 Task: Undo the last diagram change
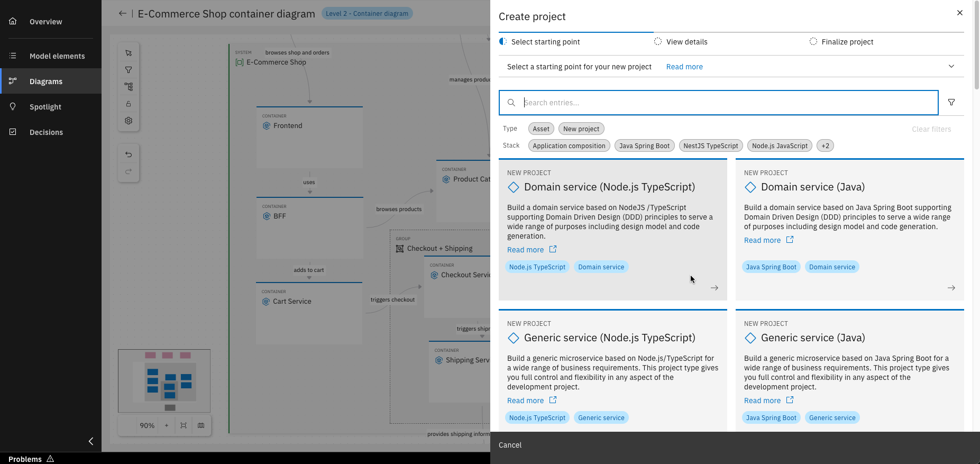(129, 154)
